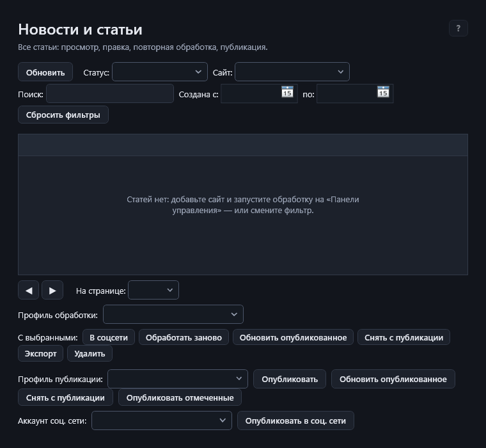
Task: Focus the Поиск search field
Action: pos(110,93)
